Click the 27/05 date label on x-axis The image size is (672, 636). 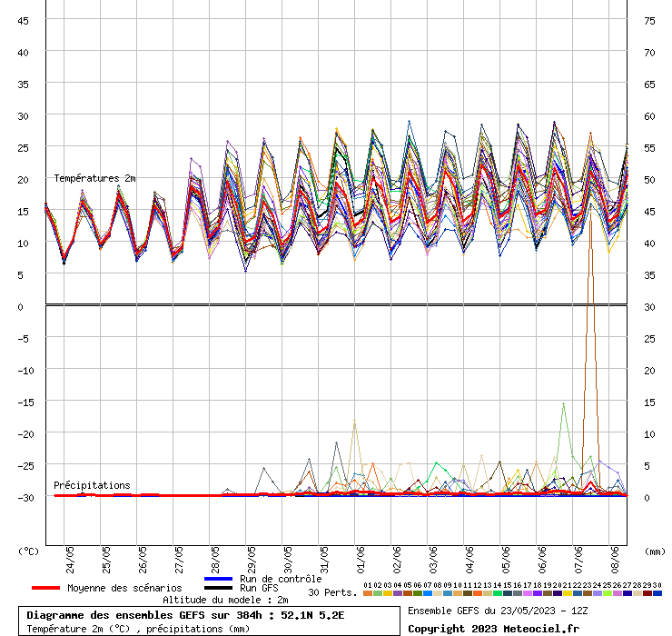click(x=179, y=560)
